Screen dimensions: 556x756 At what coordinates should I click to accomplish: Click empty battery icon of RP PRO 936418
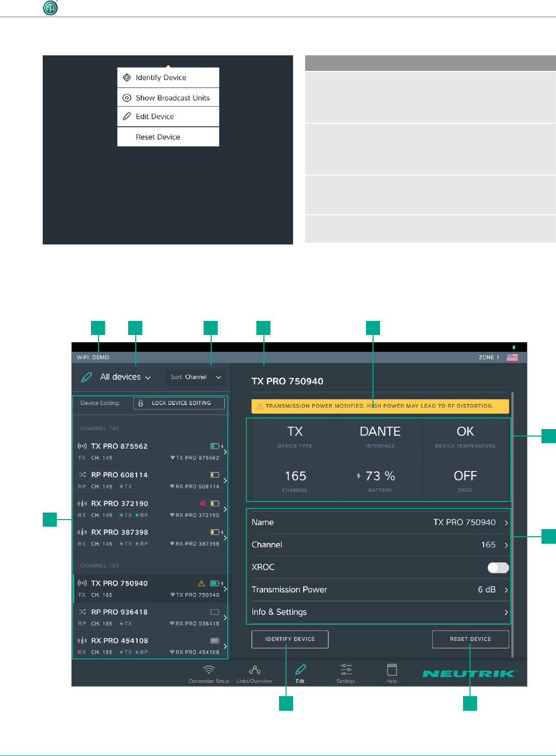point(215,612)
